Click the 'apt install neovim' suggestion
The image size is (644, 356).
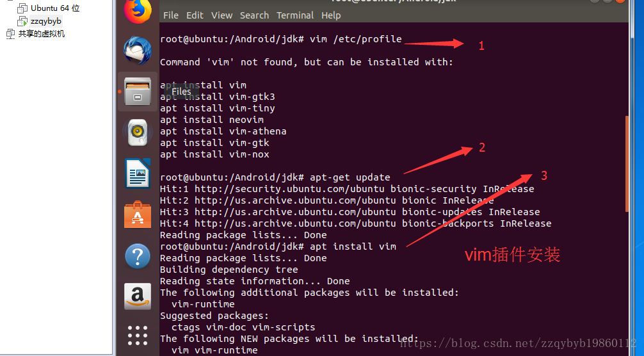(212, 120)
